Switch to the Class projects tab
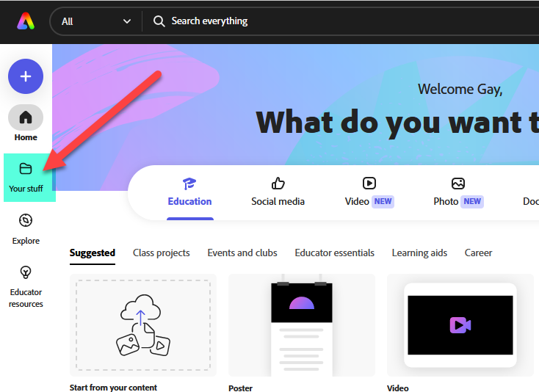The height and width of the screenshot is (392, 539). [x=161, y=253]
